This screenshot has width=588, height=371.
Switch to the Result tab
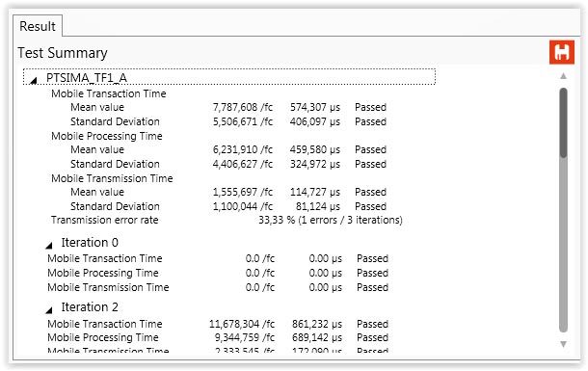[38, 26]
